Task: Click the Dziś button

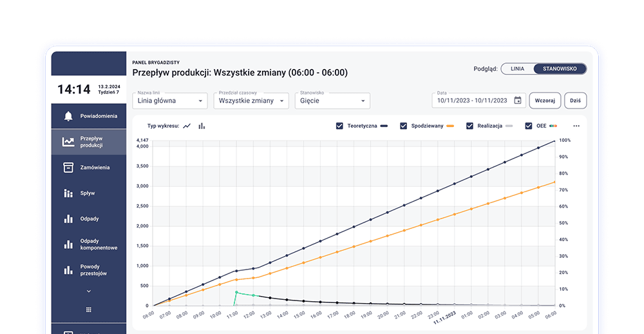Action: [x=575, y=101]
